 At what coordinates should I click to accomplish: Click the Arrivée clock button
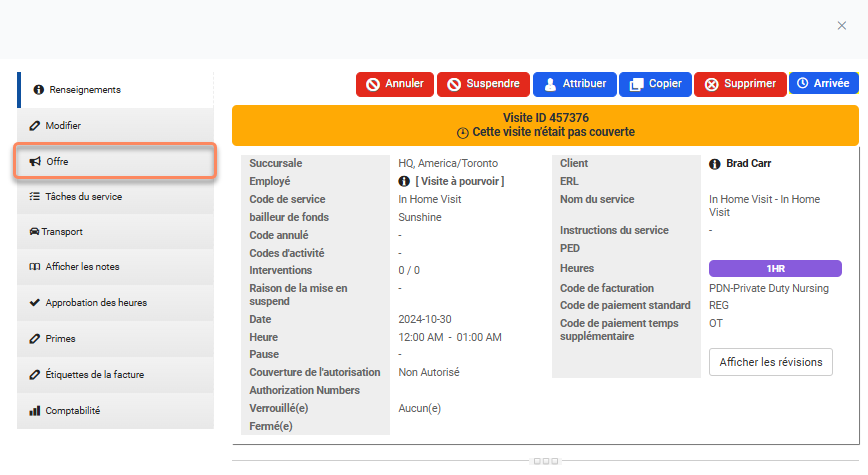pyautogui.click(x=823, y=84)
